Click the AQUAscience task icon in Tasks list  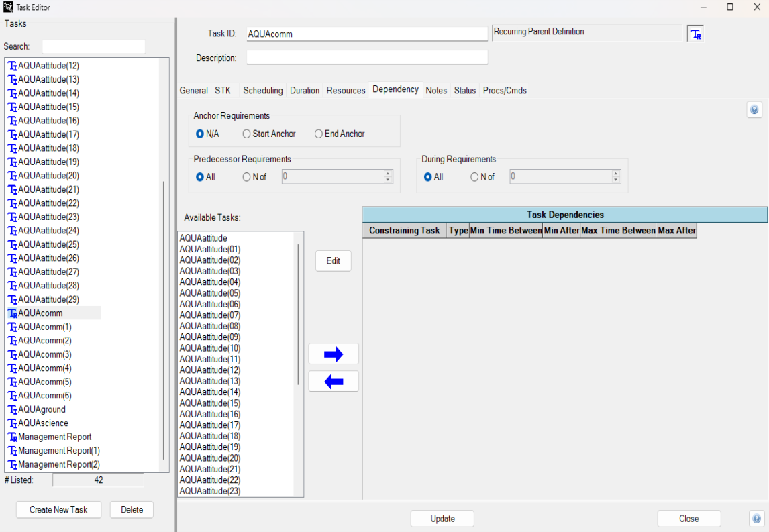(x=12, y=423)
